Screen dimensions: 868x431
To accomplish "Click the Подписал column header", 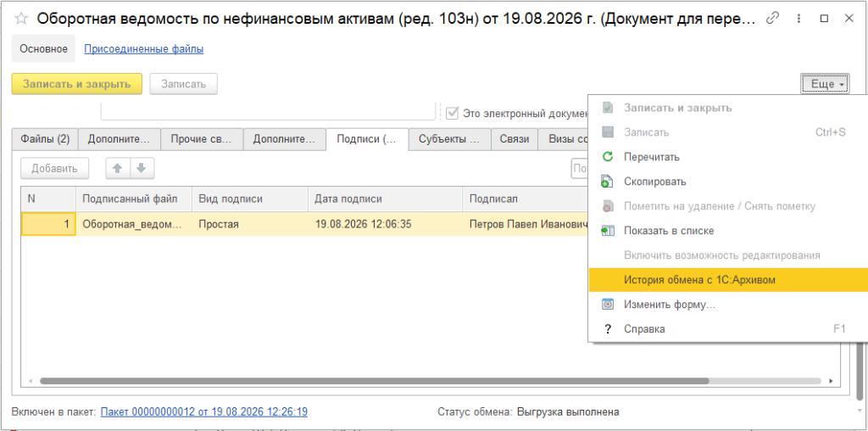I will click(x=526, y=199).
